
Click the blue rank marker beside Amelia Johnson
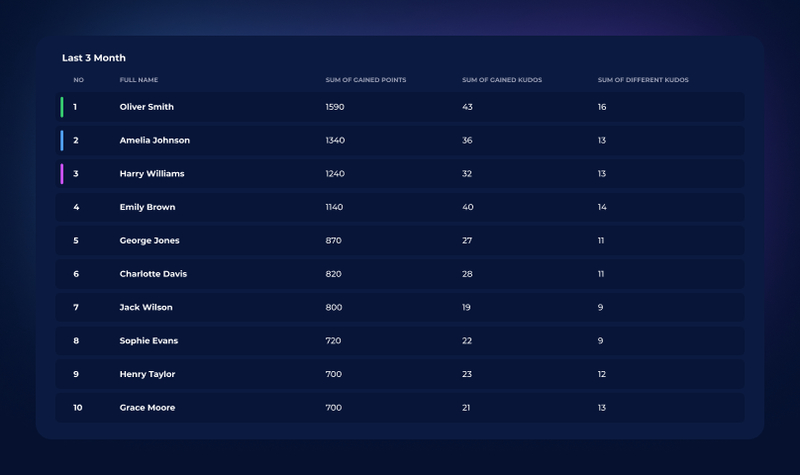coord(62,140)
